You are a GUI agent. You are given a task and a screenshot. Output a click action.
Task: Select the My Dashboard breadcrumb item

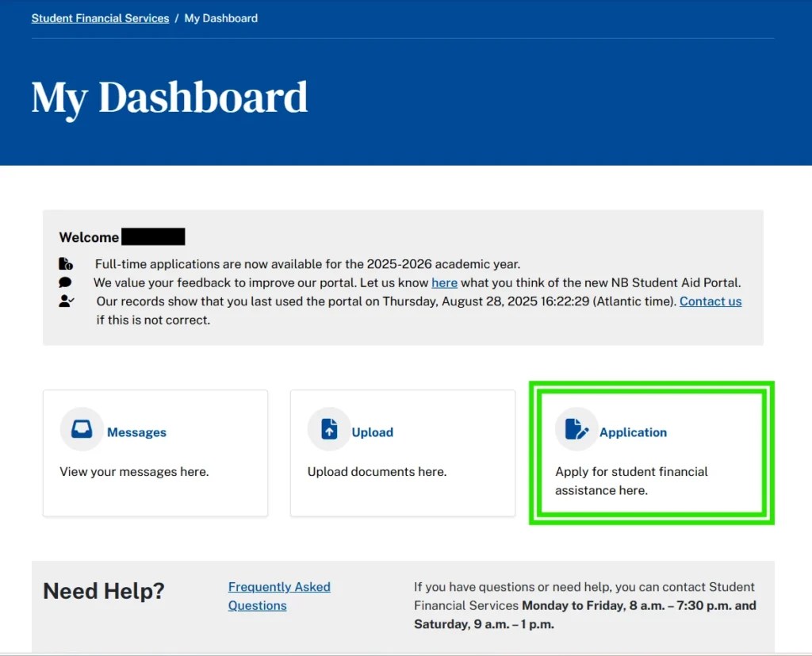(220, 17)
